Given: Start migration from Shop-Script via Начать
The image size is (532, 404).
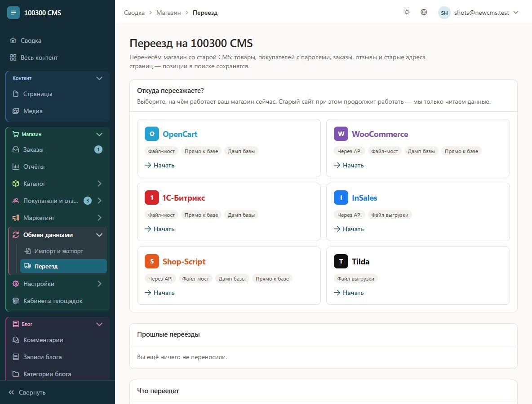Looking at the screenshot, I should coord(160,293).
